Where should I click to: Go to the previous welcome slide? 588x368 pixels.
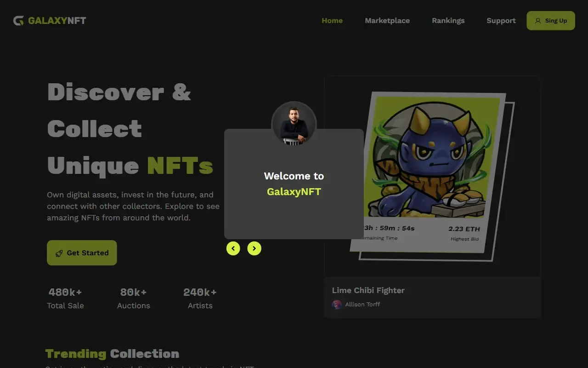pos(233,248)
